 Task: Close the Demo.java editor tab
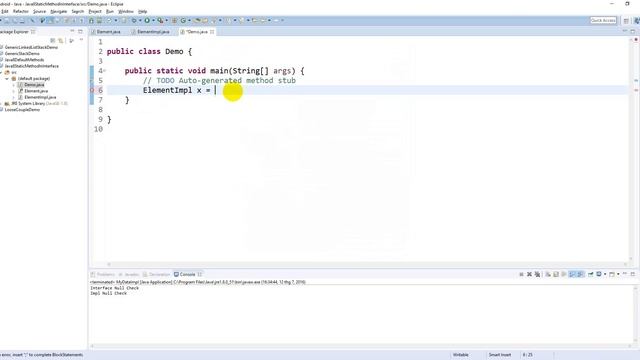coord(212,31)
